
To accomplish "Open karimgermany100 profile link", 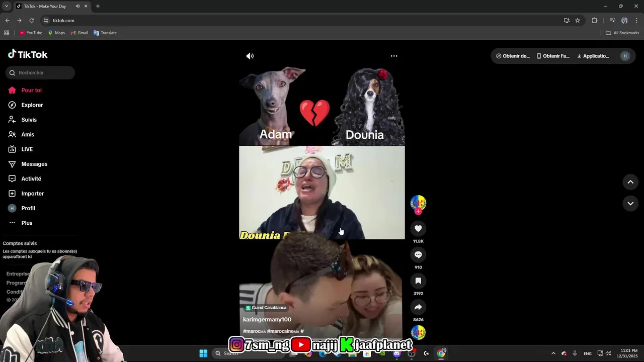I will click(x=267, y=320).
